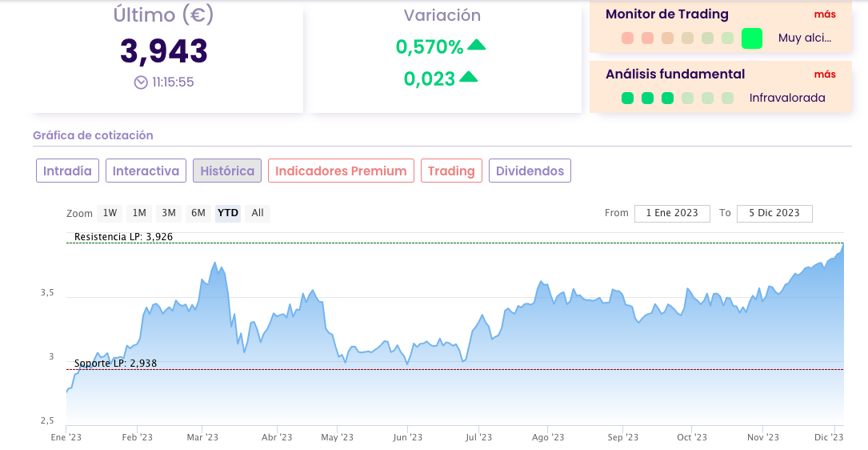The width and height of the screenshot is (868, 450).
Task: Click the bright green square in Monitor de Trading
Action: click(x=752, y=38)
